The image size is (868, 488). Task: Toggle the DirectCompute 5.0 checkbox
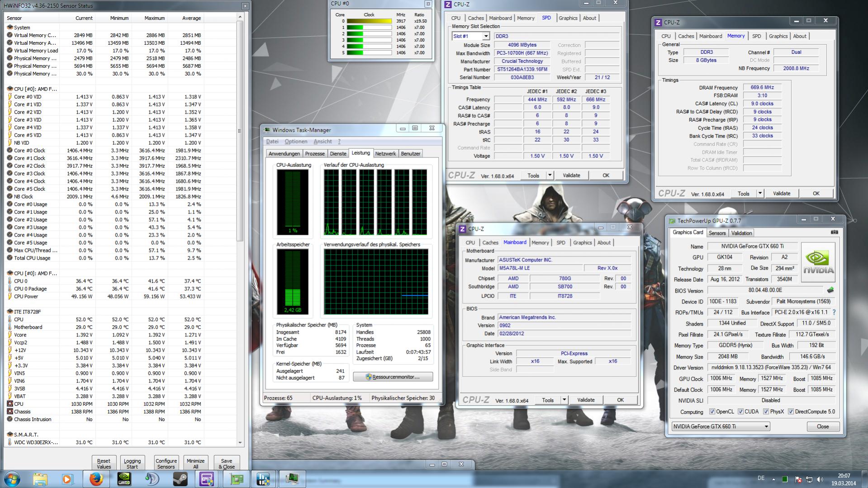point(791,412)
